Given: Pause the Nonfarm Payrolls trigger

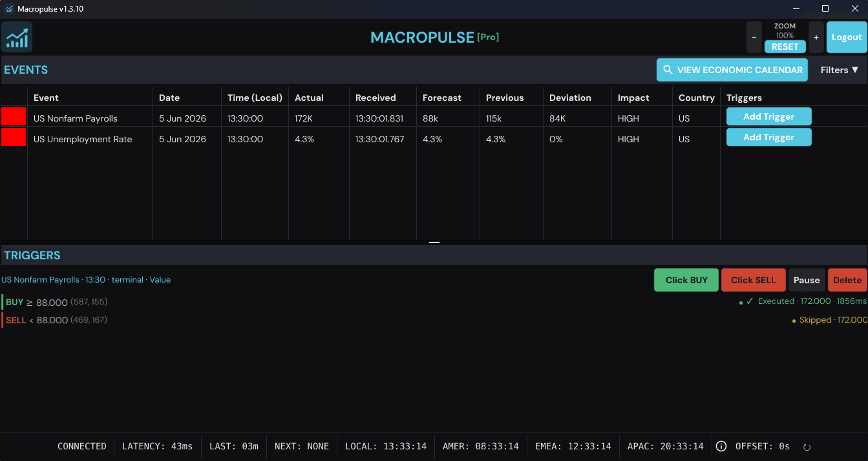Looking at the screenshot, I should point(807,280).
